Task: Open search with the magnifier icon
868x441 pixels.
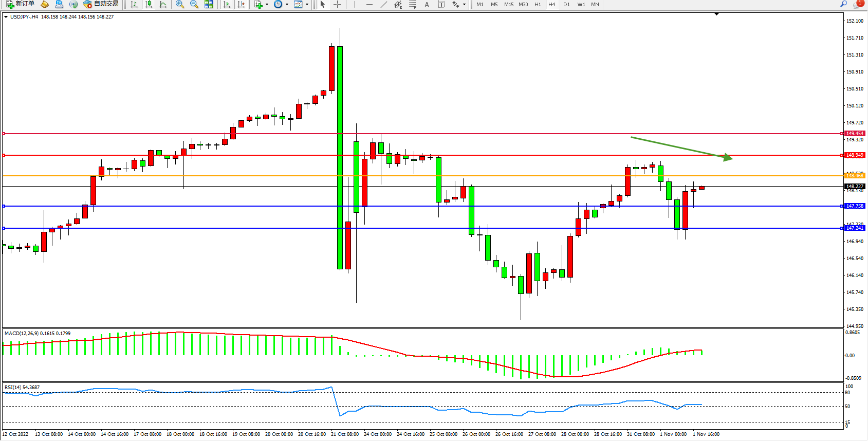Action: [x=843, y=4]
